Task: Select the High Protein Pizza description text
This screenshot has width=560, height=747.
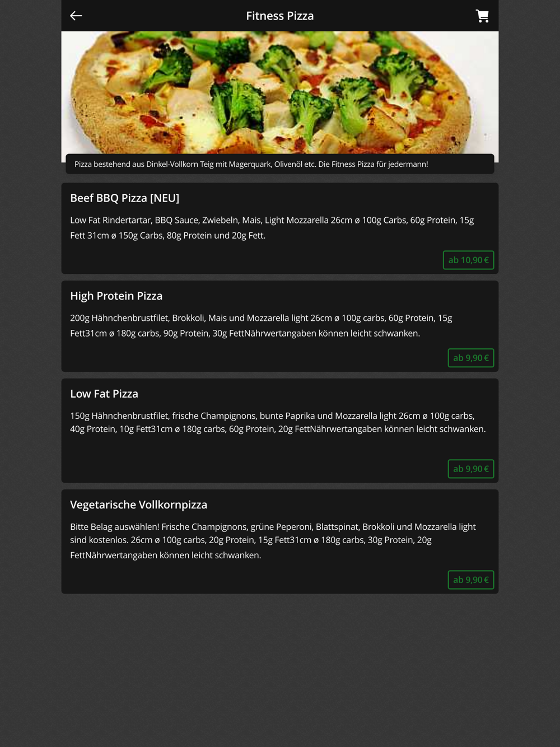Action: (261, 325)
